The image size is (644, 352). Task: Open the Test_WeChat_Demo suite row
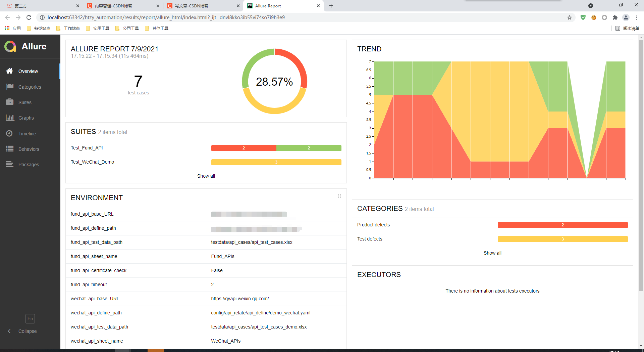coord(206,162)
